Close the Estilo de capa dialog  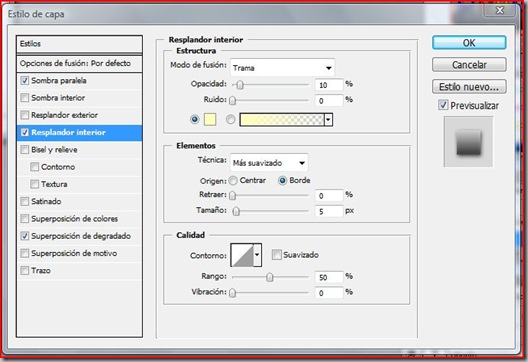click(x=500, y=10)
